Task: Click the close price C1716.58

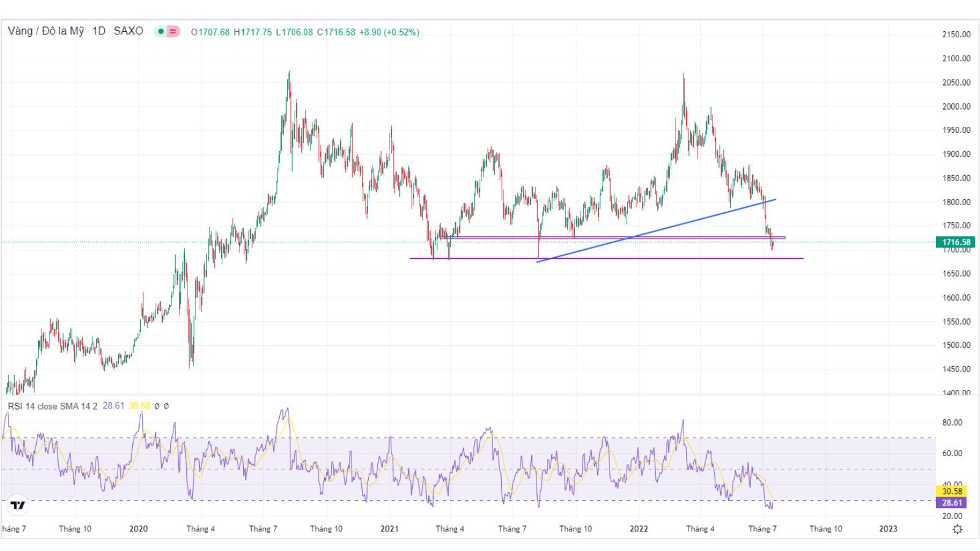Action: (336, 32)
